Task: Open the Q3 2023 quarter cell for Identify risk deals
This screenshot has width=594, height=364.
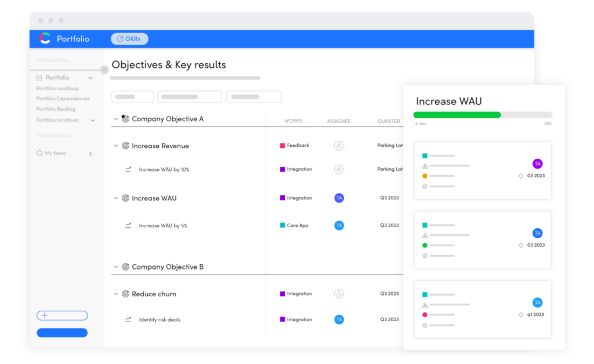Action: pyautogui.click(x=389, y=319)
